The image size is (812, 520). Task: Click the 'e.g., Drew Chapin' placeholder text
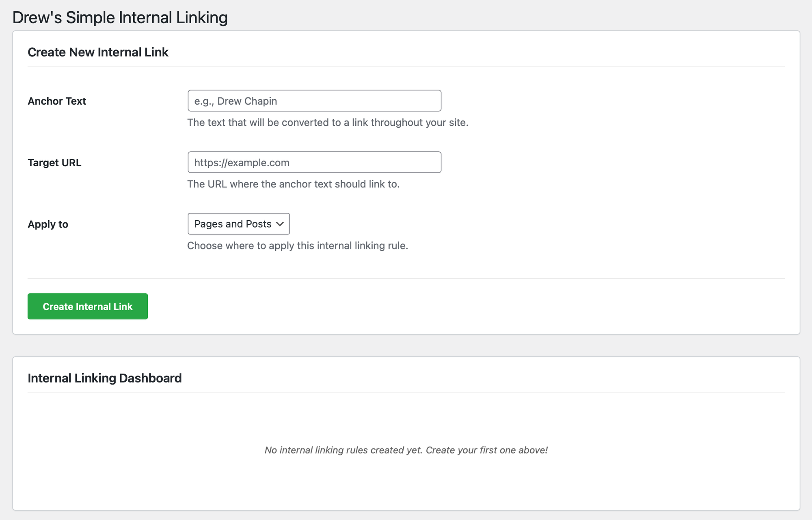pos(235,101)
